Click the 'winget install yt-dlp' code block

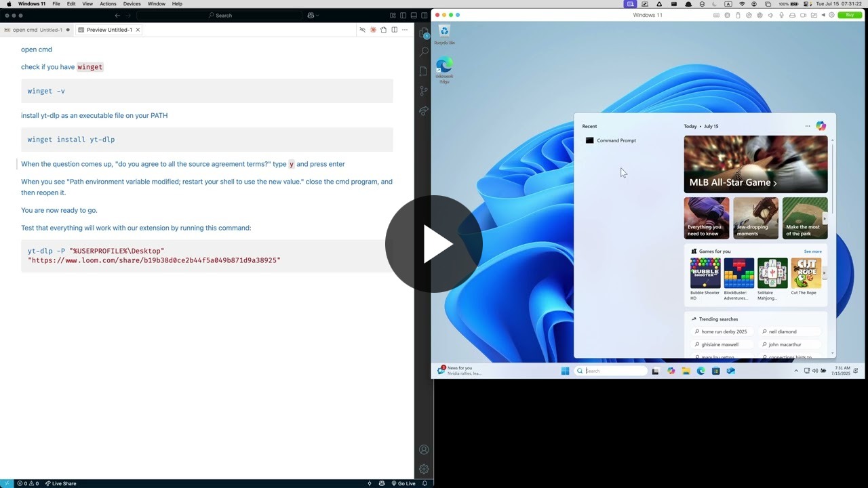(x=207, y=140)
